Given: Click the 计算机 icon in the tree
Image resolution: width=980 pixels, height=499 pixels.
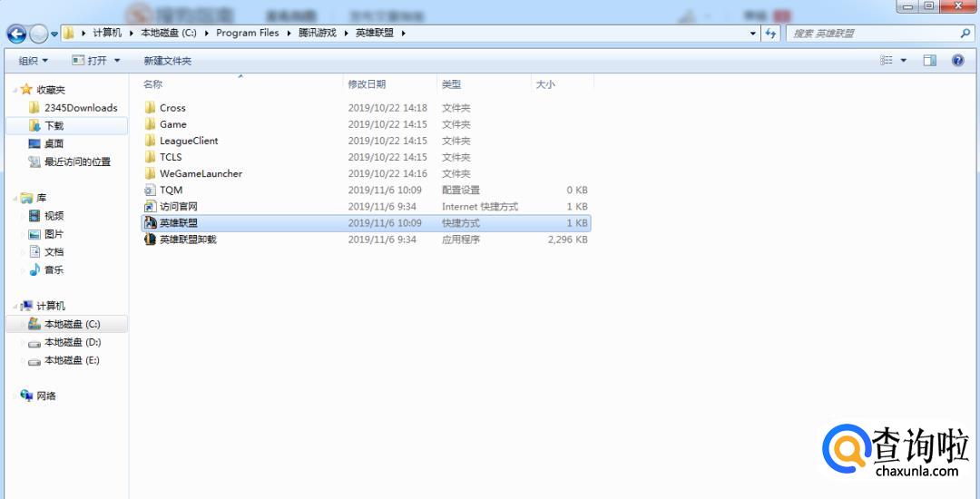Looking at the screenshot, I should (26, 306).
